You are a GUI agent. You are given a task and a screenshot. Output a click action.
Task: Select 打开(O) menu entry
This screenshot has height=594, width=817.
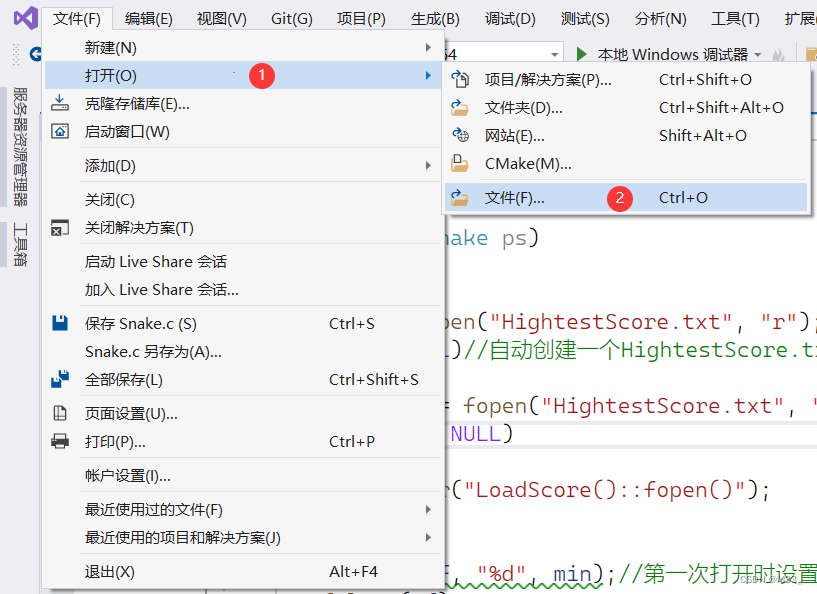point(243,75)
